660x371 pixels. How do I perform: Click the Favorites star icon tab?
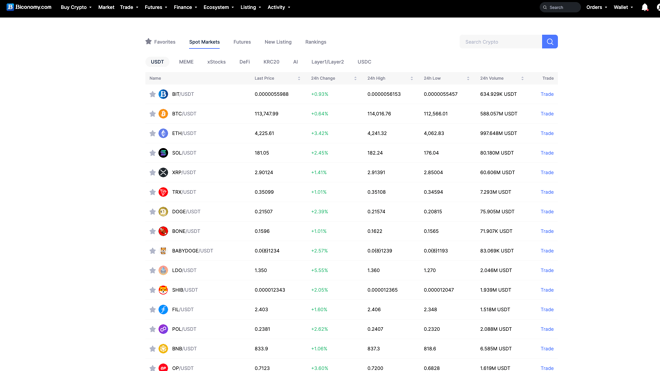(148, 41)
